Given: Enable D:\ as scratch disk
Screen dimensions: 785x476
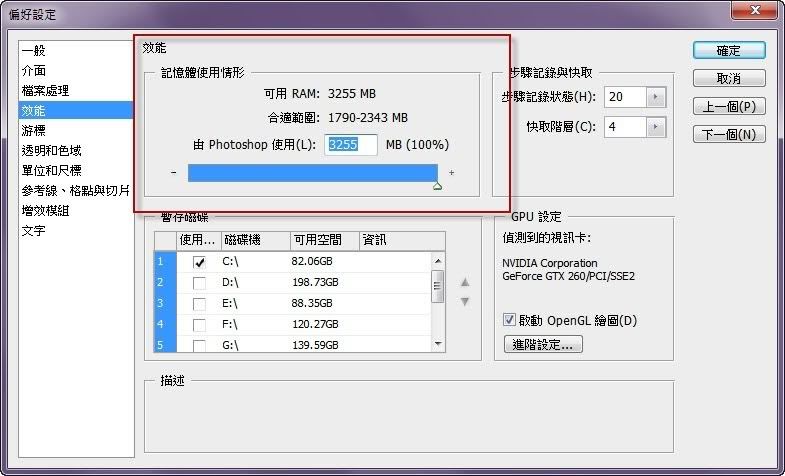Looking at the screenshot, I should pos(199,283).
